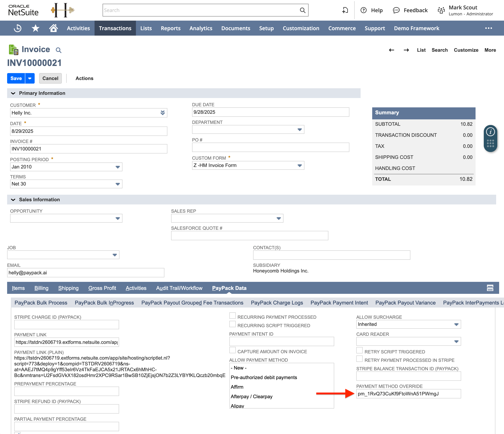Open the Transactions menu
The height and width of the screenshot is (434, 504).
click(x=115, y=28)
